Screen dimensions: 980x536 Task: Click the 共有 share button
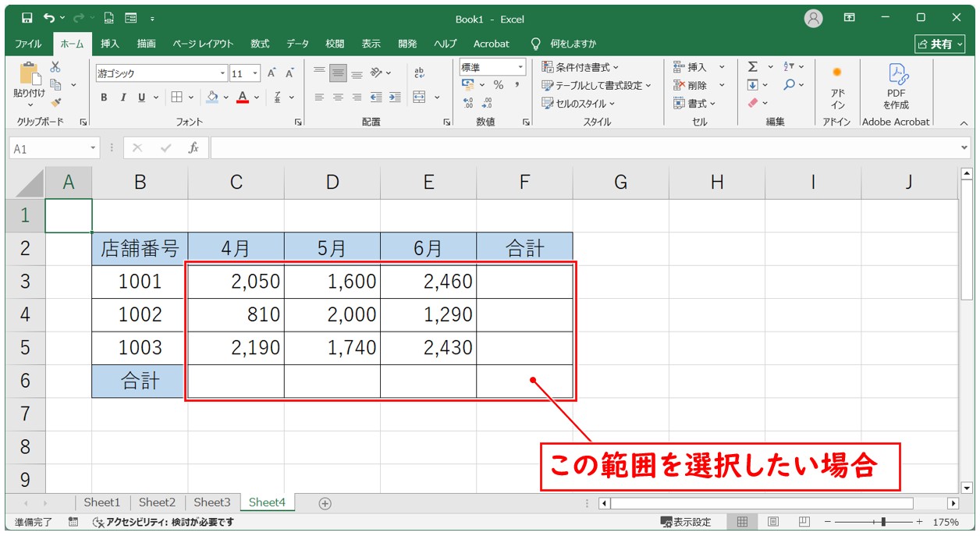coord(940,44)
